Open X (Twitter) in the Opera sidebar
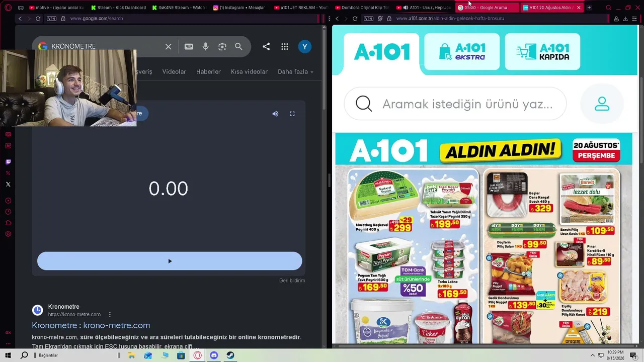 pos(8,184)
